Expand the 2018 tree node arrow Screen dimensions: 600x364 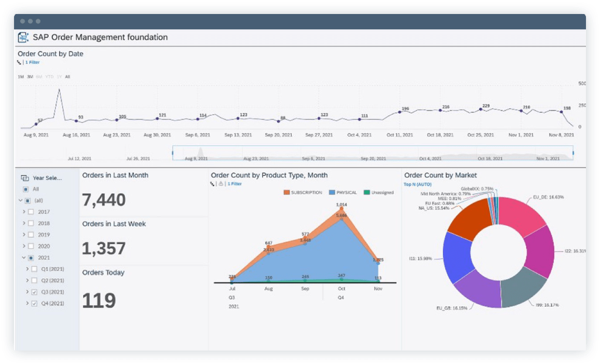point(23,224)
